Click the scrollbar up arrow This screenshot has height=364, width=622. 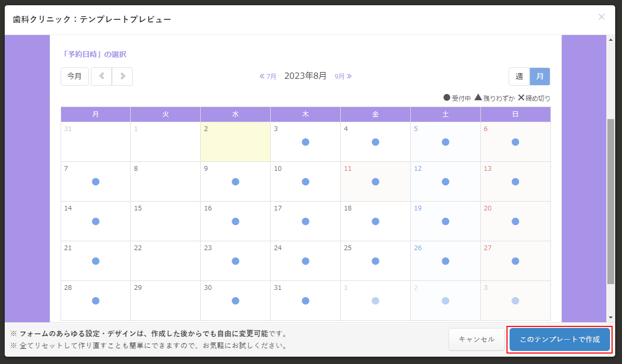point(611,40)
